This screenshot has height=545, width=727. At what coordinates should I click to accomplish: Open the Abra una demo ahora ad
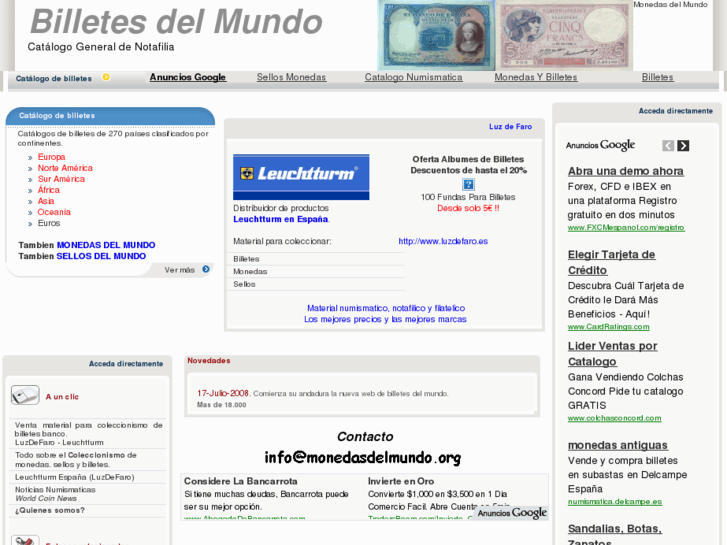pyautogui.click(x=625, y=171)
